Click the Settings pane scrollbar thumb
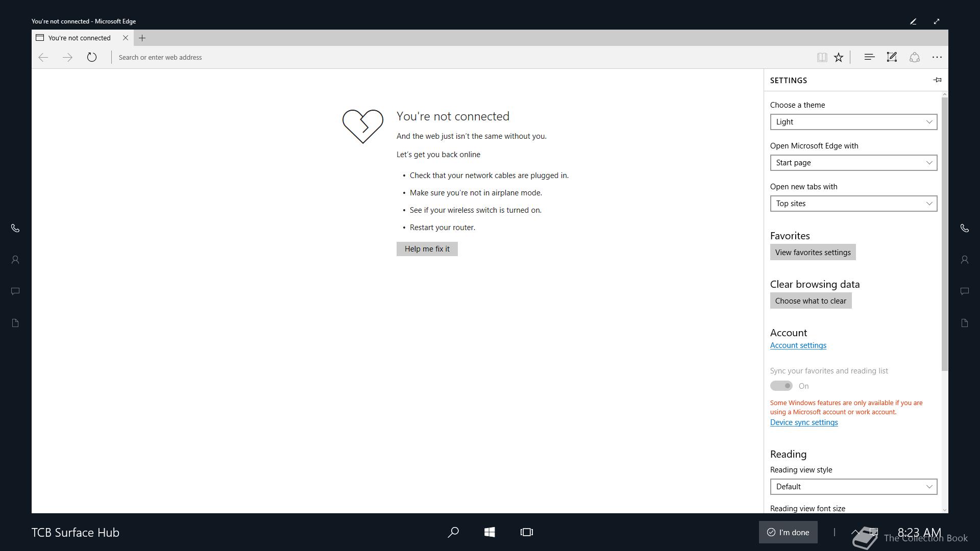 tap(944, 235)
